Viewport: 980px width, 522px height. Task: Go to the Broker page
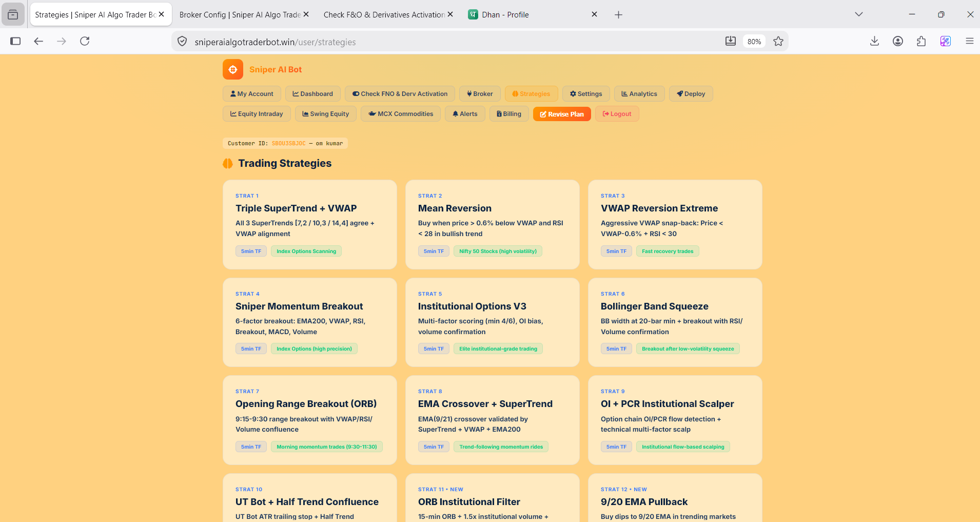[x=480, y=94]
